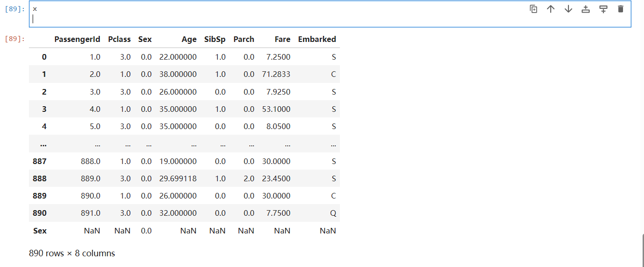Click the Age value 38.000000
This screenshot has width=644, height=267.
(x=178, y=74)
